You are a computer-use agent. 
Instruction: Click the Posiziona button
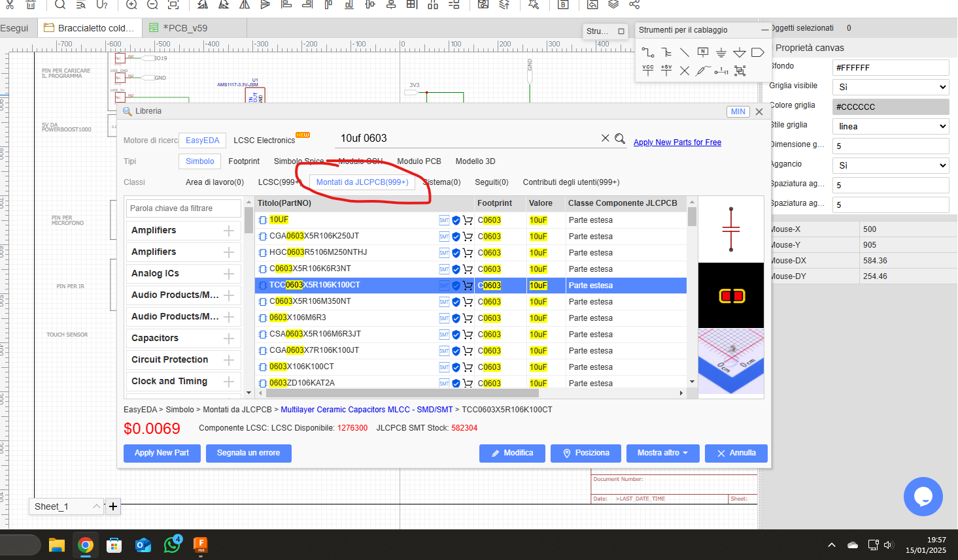click(x=586, y=453)
